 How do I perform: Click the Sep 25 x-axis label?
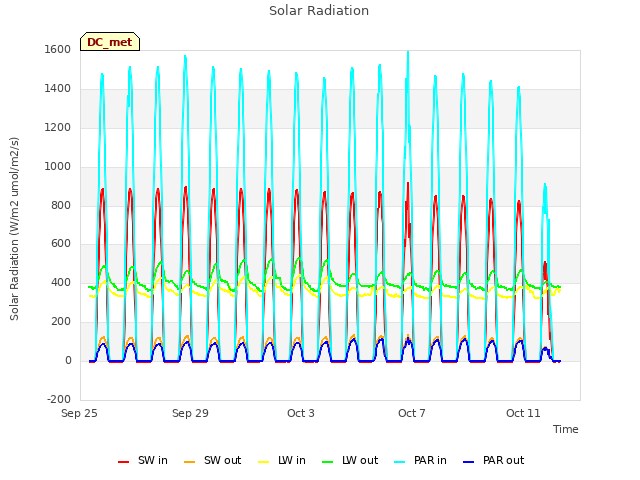tap(79, 413)
